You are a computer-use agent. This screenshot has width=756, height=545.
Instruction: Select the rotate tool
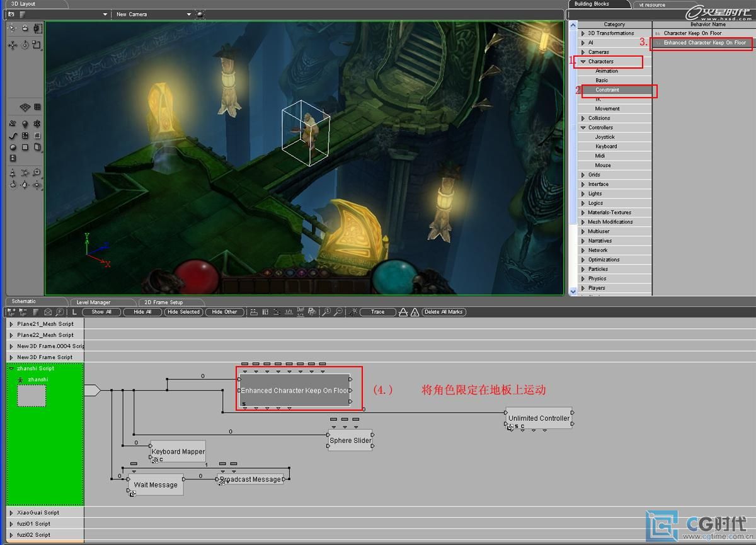(25, 45)
